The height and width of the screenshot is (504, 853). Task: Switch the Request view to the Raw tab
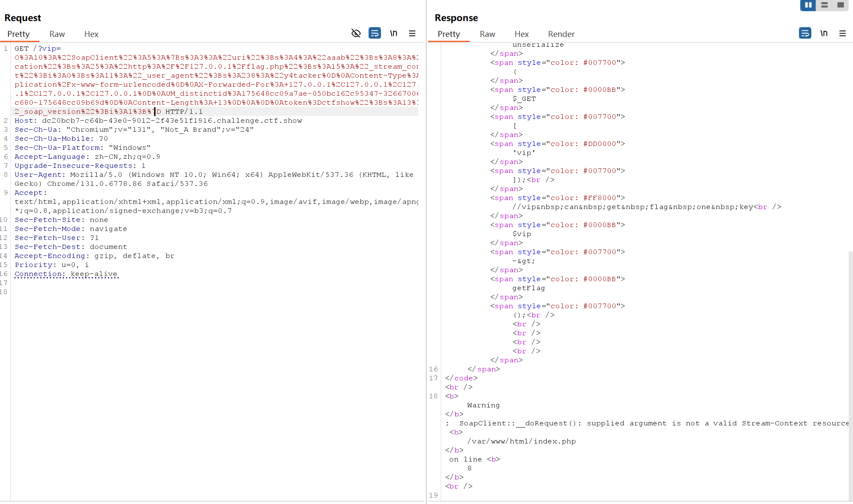[57, 34]
